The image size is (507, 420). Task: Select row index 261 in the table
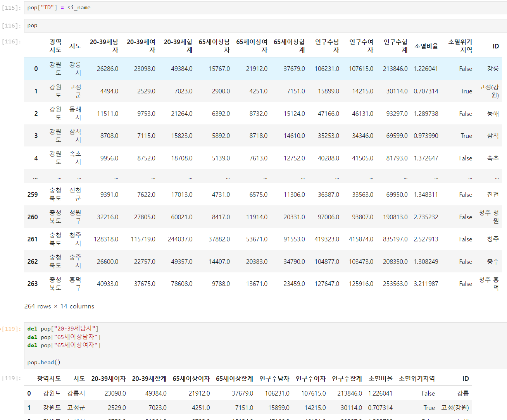(x=33, y=239)
